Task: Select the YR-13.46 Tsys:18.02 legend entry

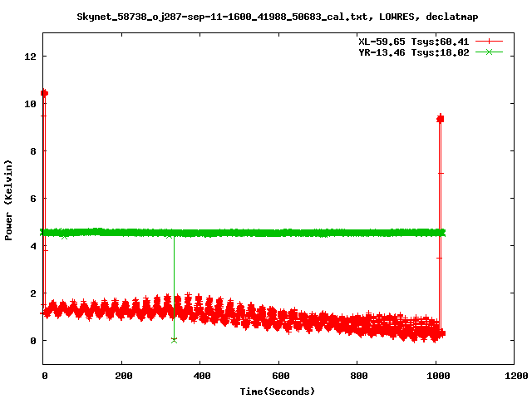Action: click(414, 52)
